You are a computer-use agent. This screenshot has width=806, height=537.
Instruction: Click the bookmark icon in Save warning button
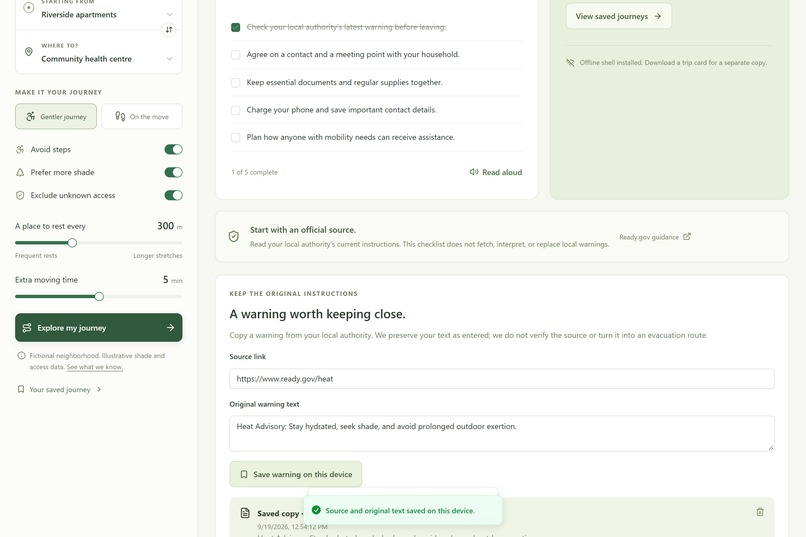(244, 474)
